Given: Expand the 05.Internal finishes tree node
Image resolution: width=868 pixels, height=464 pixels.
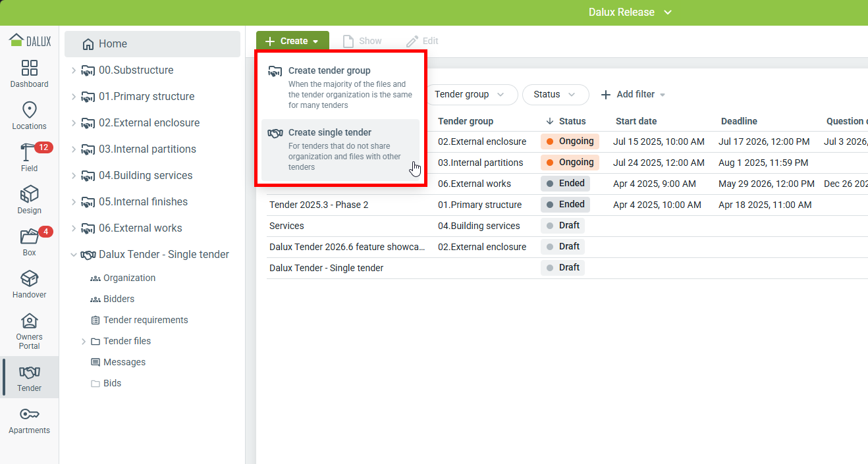Looking at the screenshot, I should point(73,202).
